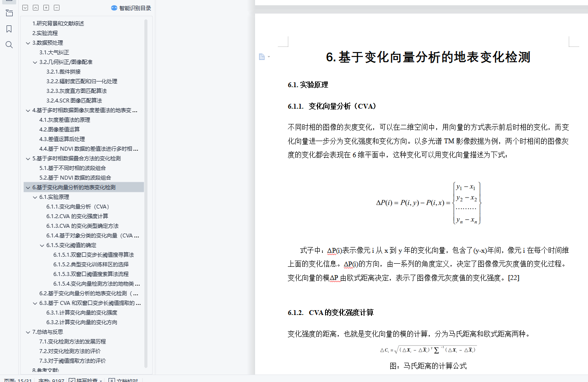Click the word count 字数: 9197

[x=51, y=381]
